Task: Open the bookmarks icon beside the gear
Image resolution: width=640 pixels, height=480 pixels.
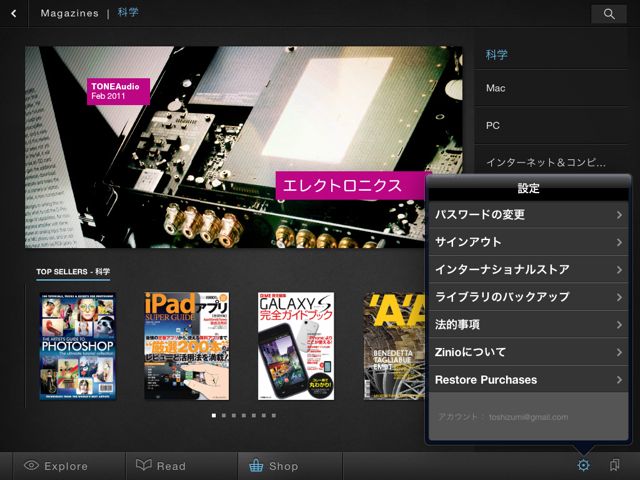Action: pos(615,465)
